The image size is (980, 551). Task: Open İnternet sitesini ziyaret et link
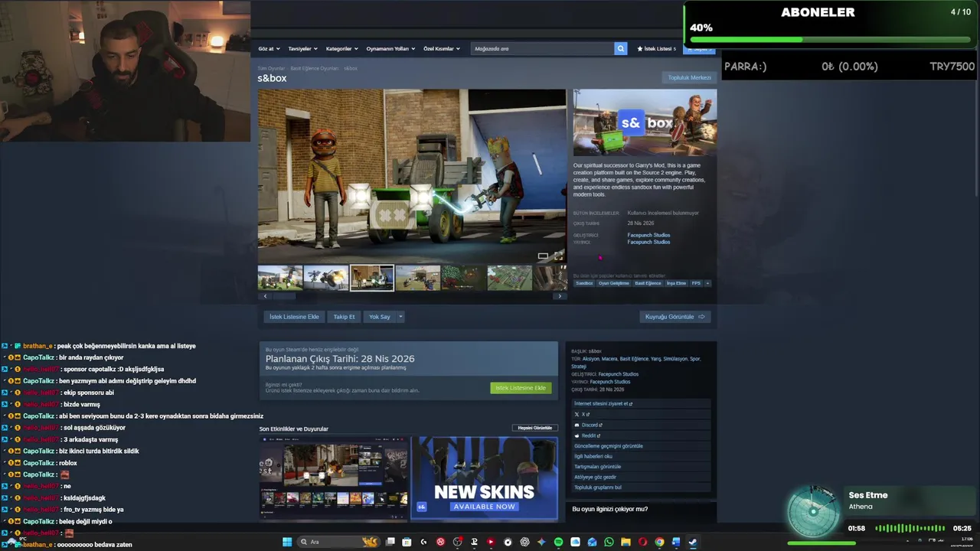point(603,403)
